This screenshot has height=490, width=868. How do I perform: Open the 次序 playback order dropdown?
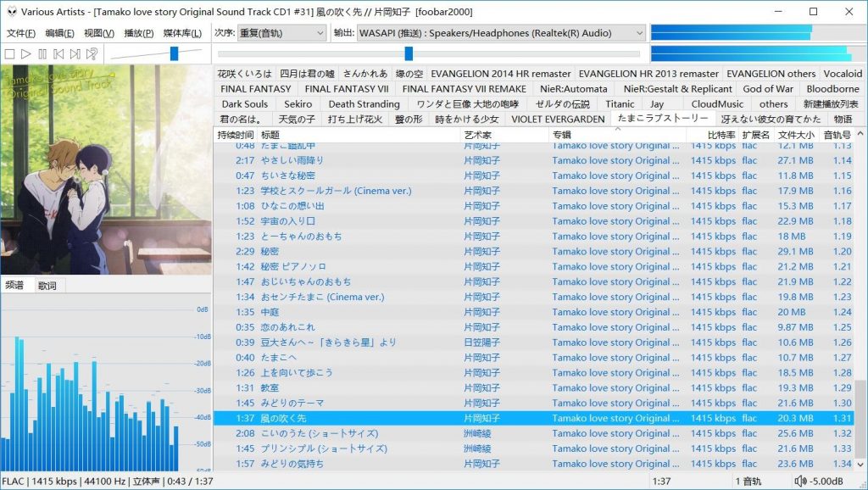point(281,33)
